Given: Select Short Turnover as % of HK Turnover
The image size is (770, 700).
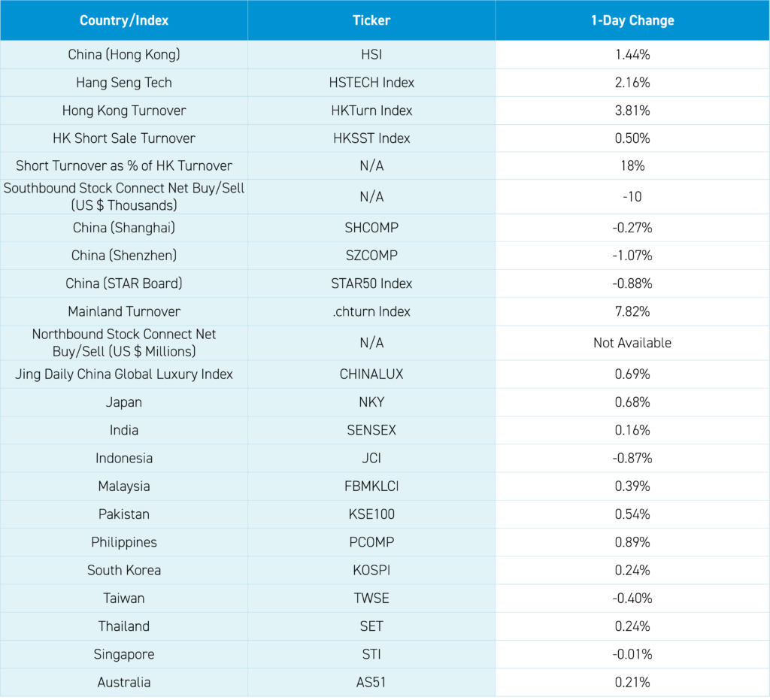Looking at the screenshot, I should 124,166.
